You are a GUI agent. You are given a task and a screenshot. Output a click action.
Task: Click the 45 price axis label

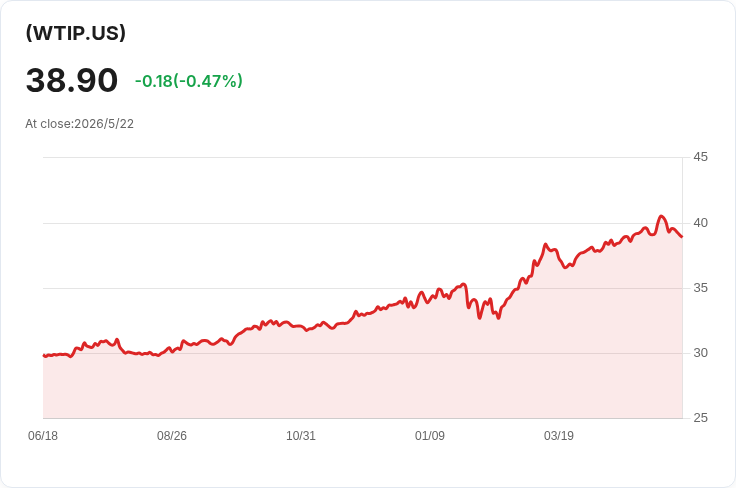(700, 157)
